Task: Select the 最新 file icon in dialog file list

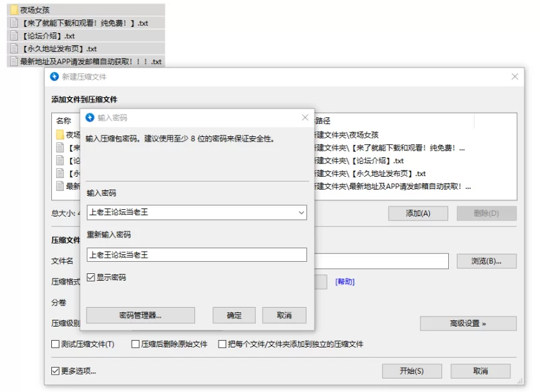Action: pyautogui.click(x=60, y=186)
